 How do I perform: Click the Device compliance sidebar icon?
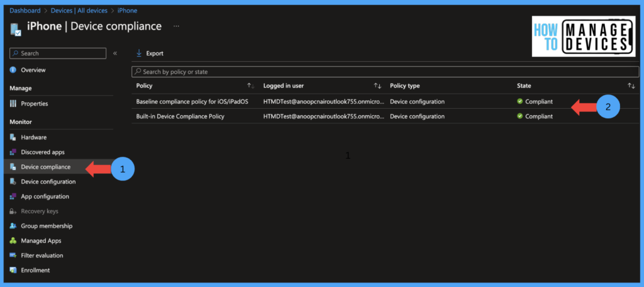[x=13, y=167]
